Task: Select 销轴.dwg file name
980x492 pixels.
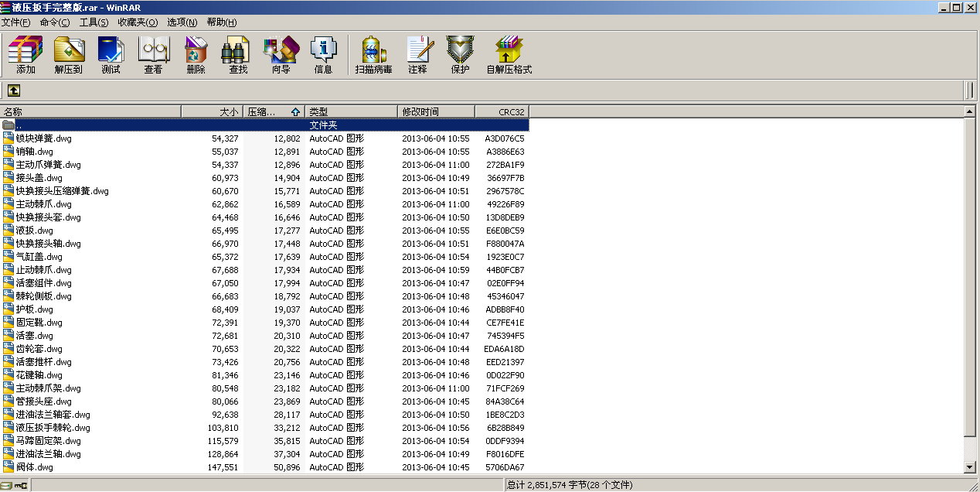Action: pos(35,152)
